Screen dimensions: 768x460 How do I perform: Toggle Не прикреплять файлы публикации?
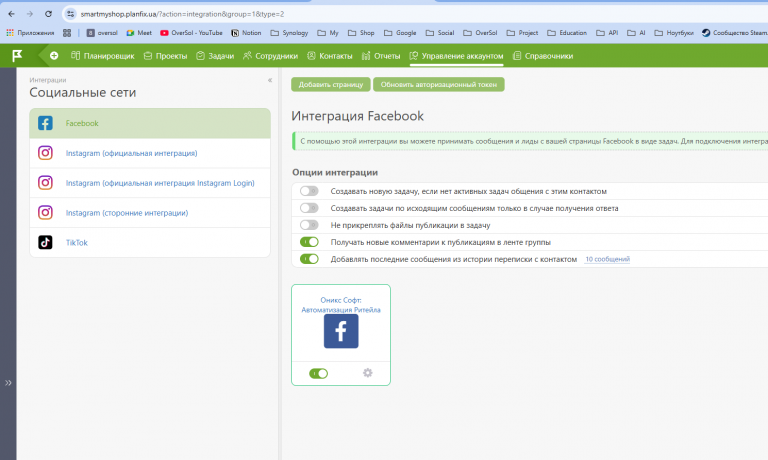point(309,225)
